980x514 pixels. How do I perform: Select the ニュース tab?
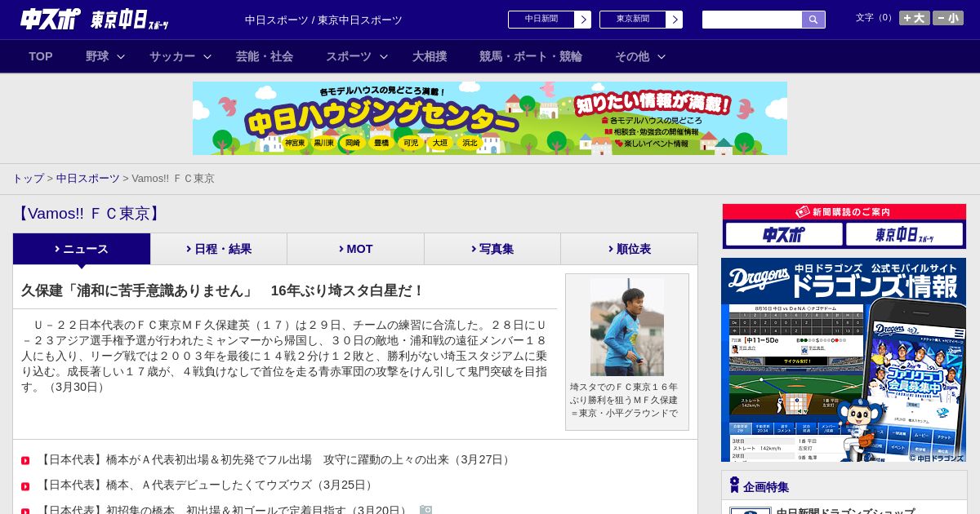[x=82, y=249]
